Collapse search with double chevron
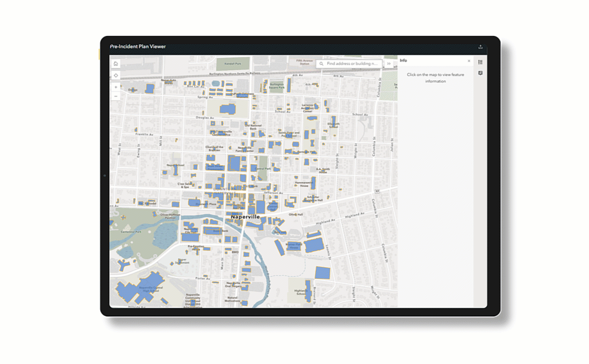 point(389,64)
